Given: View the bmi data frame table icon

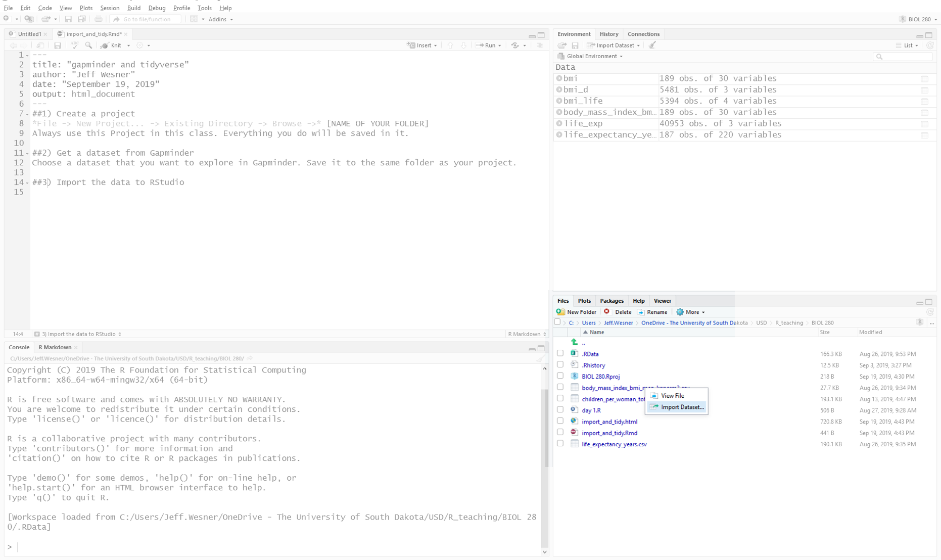Looking at the screenshot, I should tap(924, 79).
